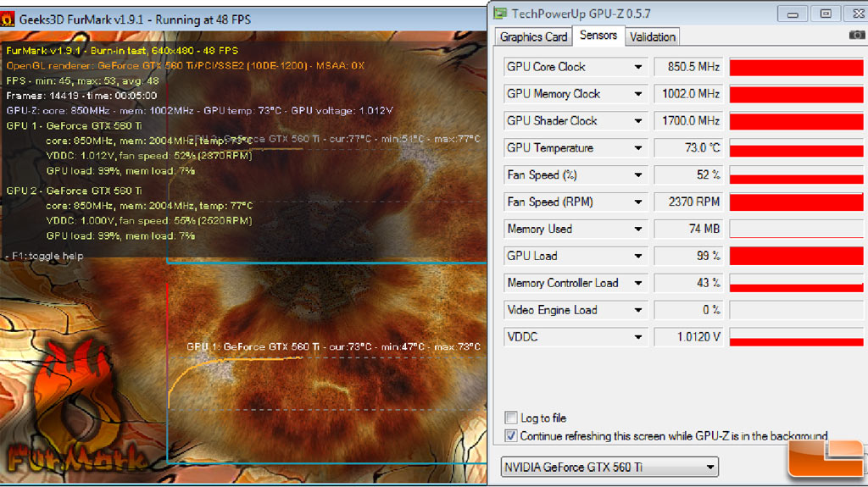This screenshot has height=487, width=868.
Task: Expand the GPU Core Clock sensor dropdown
Action: coord(638,67)
